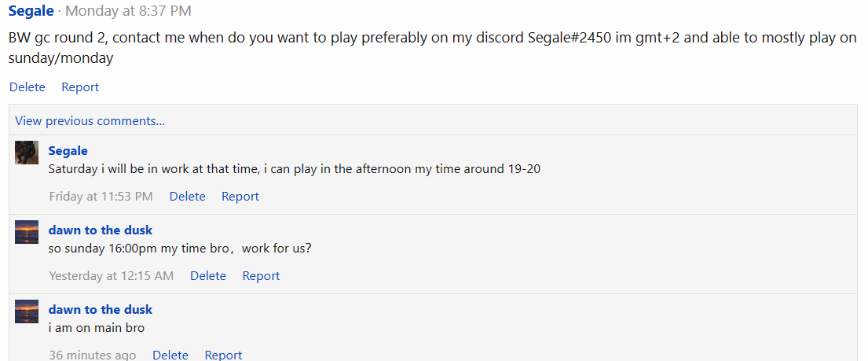The width and height of the screenshot is (868, 361).
Task: Report the "i am on main bro" comment
Action: point(223,355)
